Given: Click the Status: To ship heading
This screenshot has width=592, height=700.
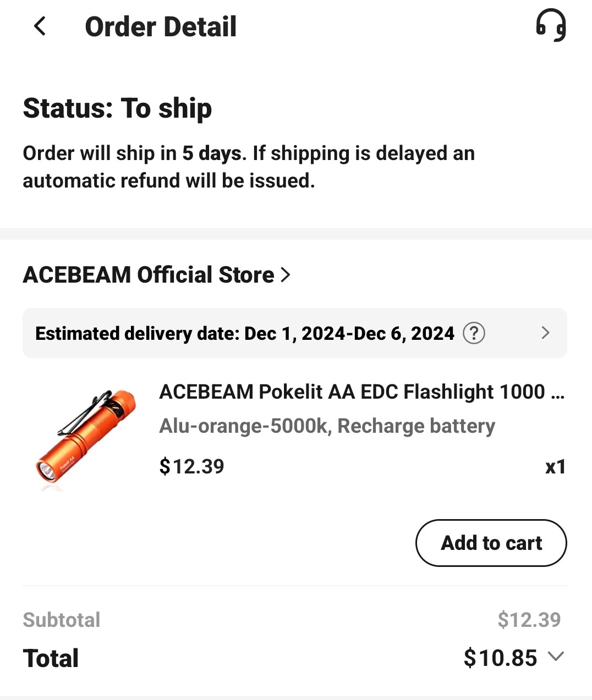Looking at the screenshot, I should [117, 108].
